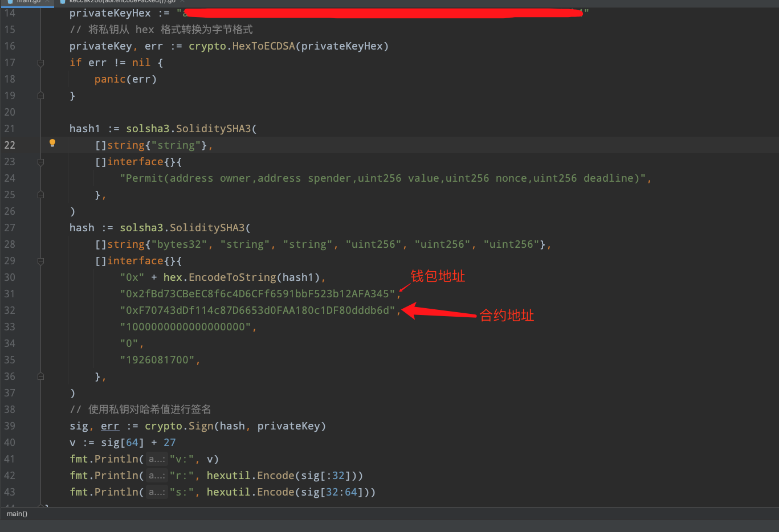Screen dimensions: 779x532
Task: Click the a...: parameter hint on the "r:" line
Action: (157, 476)
